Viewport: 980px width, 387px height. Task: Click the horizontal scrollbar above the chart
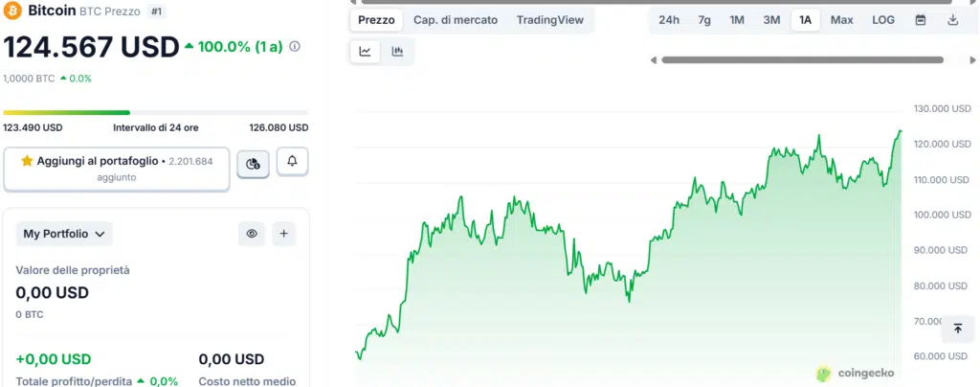tap(802, 60)
